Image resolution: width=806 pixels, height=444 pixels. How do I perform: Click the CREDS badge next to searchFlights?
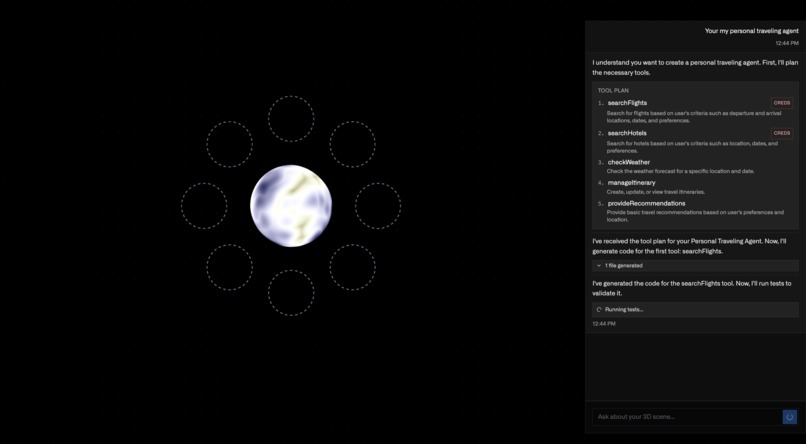coord(782,103)
